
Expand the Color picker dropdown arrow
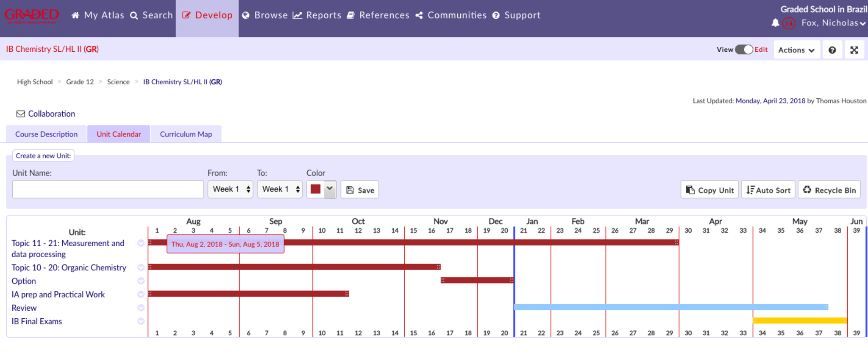330,189
